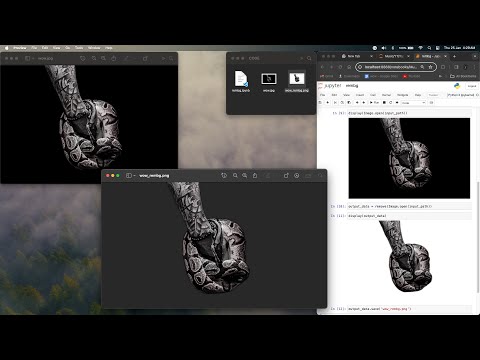The height and width of the screenshot is (360, 480).
Task: Click markup icon in wow_rembg.png window toolbar
Action: pos(296,175)
